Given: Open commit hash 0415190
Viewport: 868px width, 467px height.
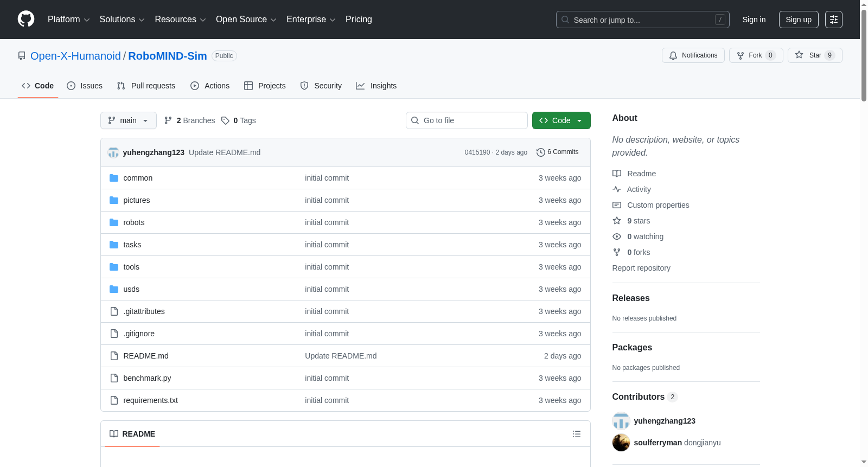Looking at the screenshot, I should point(477,152).
